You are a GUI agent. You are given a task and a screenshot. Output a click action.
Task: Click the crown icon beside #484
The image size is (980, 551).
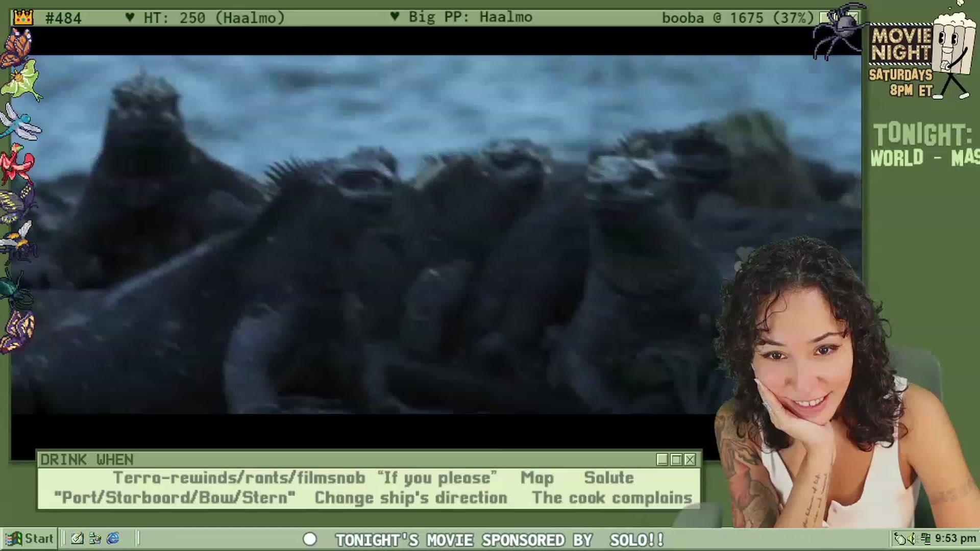[23, 18]
